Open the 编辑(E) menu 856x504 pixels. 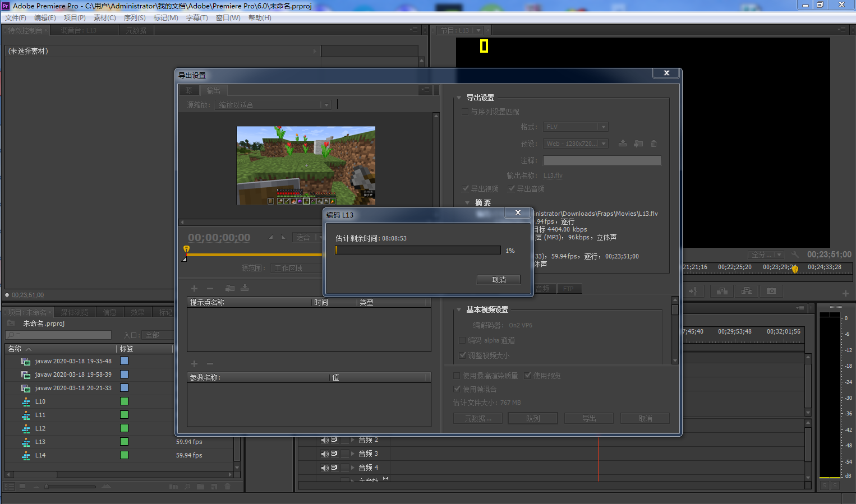[x=45, y=18]
